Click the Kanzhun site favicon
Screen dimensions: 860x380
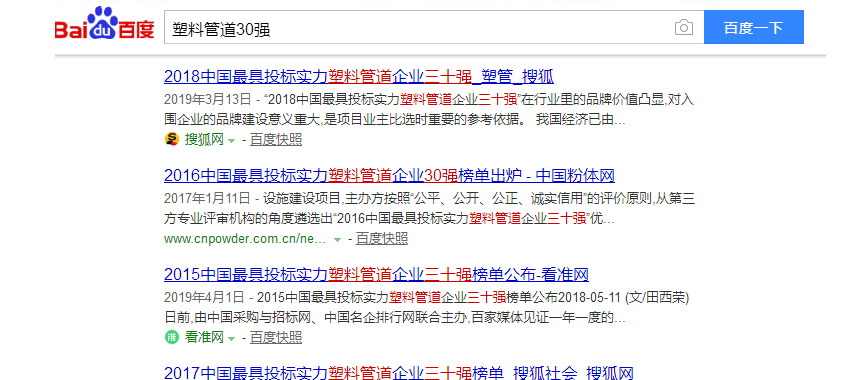click(172, 337)
